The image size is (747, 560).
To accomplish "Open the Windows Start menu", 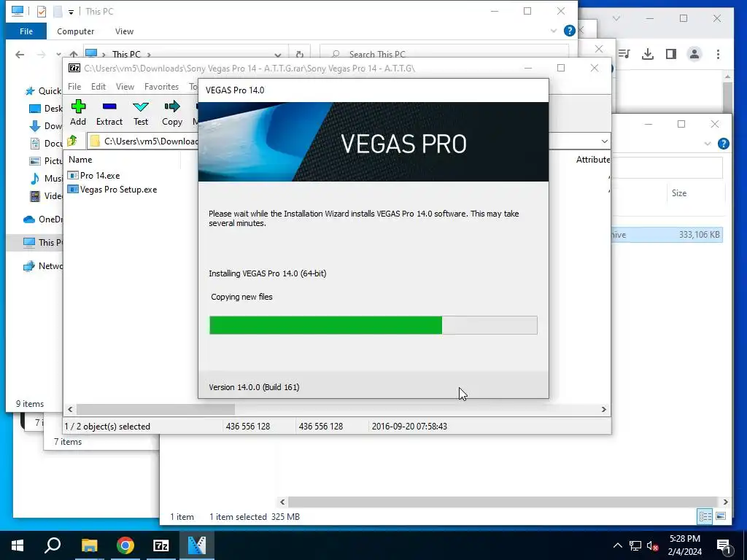I will [18, 545].
